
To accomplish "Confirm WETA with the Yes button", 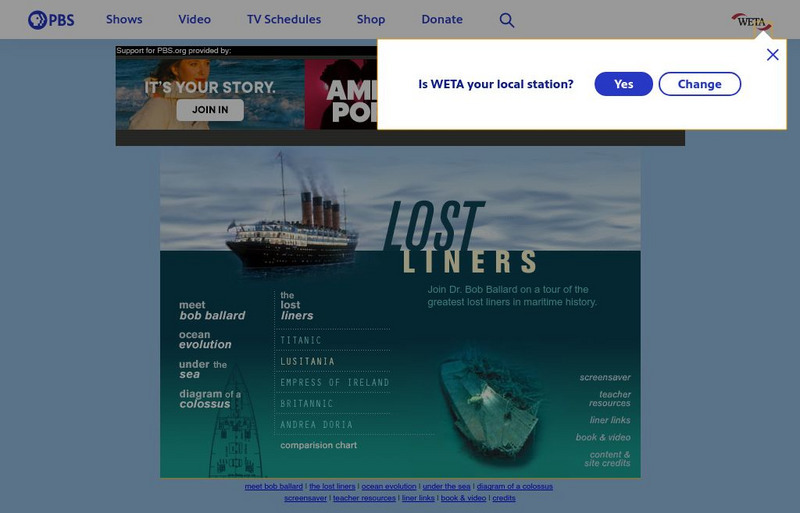I will pos(623,84).
